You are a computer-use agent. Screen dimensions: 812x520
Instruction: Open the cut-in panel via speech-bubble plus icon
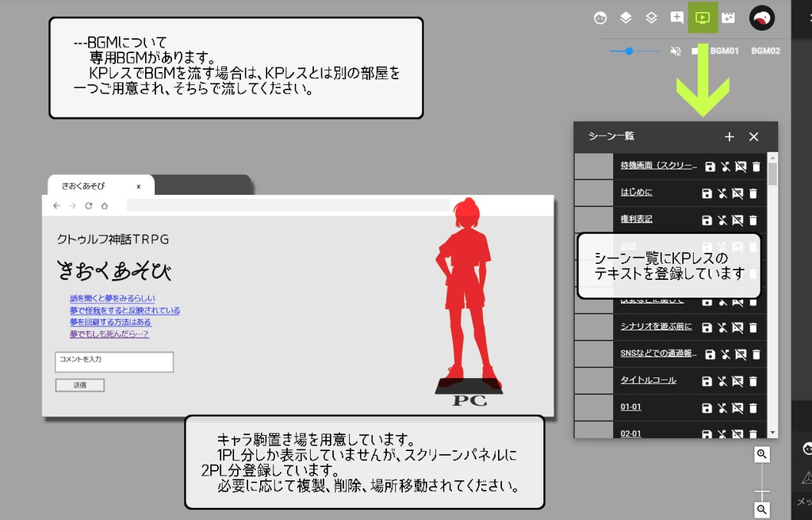click(676, 17)
